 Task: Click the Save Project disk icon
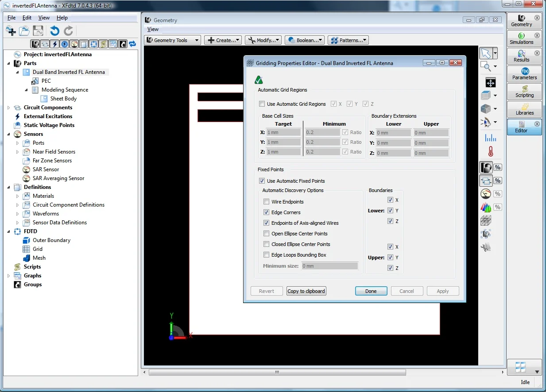coord(38,31)
